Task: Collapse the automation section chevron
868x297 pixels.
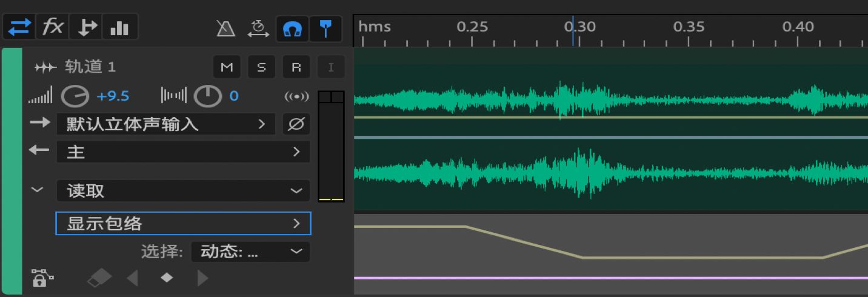Action: 38,190
